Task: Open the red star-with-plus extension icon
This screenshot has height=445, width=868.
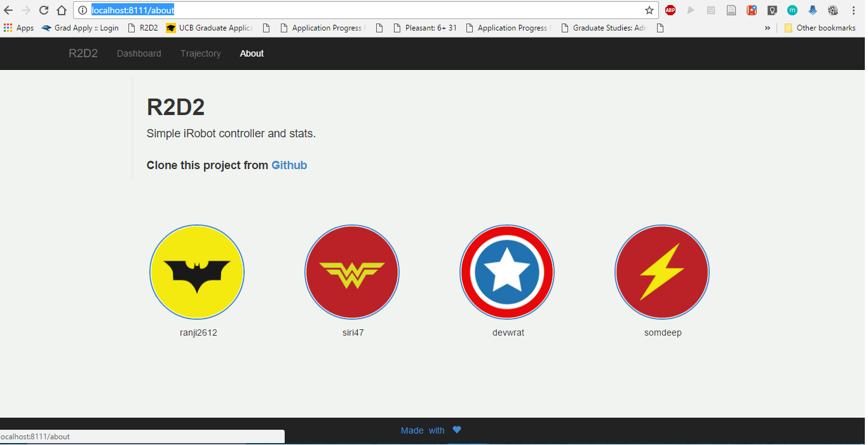Action: coord(752,10)
